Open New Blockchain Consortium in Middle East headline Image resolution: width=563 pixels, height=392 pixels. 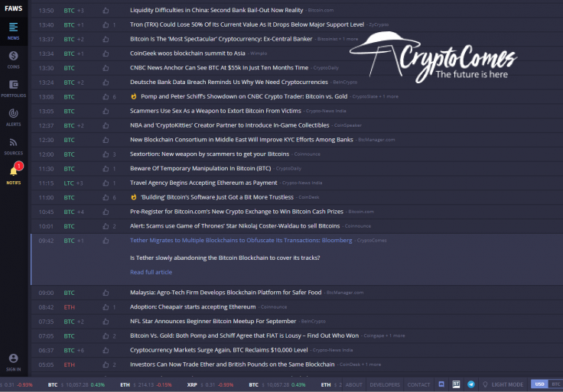tap(241, 140)
